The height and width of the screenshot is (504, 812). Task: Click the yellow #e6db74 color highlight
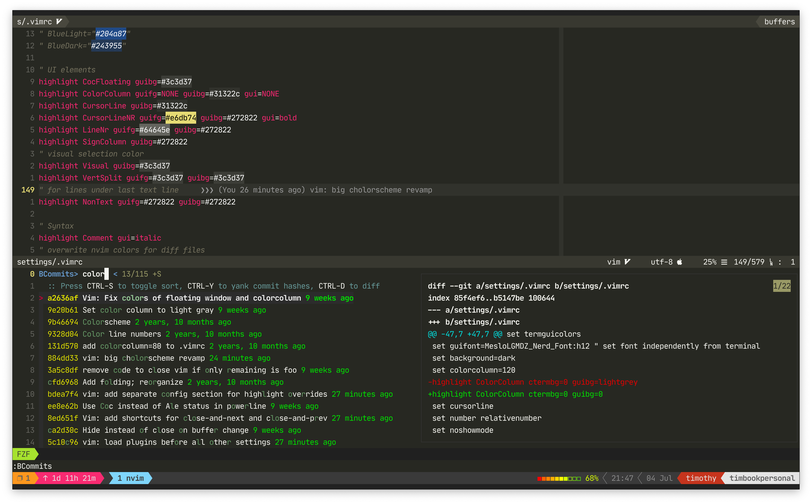click(181, 118)
